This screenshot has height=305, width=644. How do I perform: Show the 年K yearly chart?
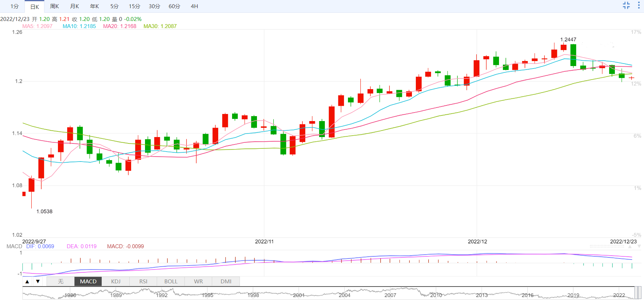pos(94,6)
